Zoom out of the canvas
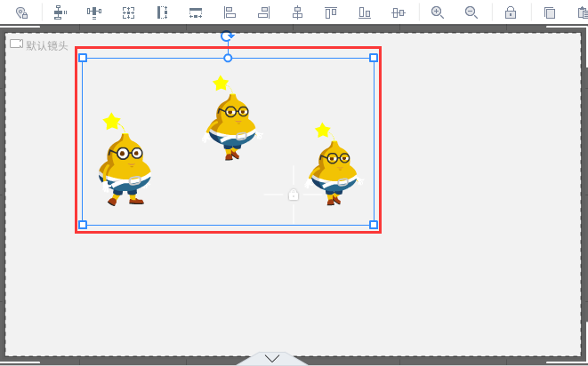 [471, 12]
